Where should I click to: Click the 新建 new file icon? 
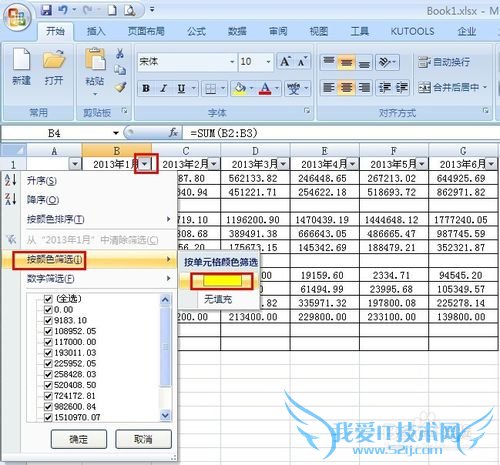pyautogui.click(x=21, y=59)
